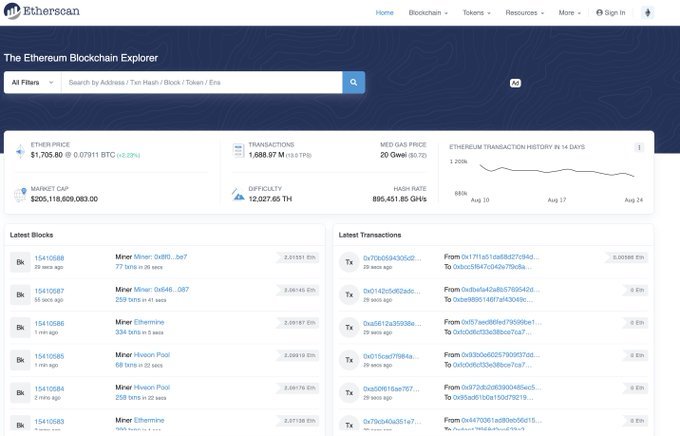Viewport: 680px width, 436px height.
Task: Click the Ad badge in banner
Action: (515, 83)
